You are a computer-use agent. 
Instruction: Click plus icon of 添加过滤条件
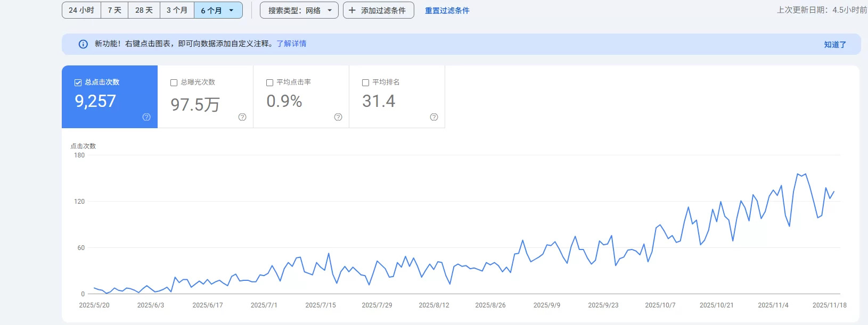(352, 10)
